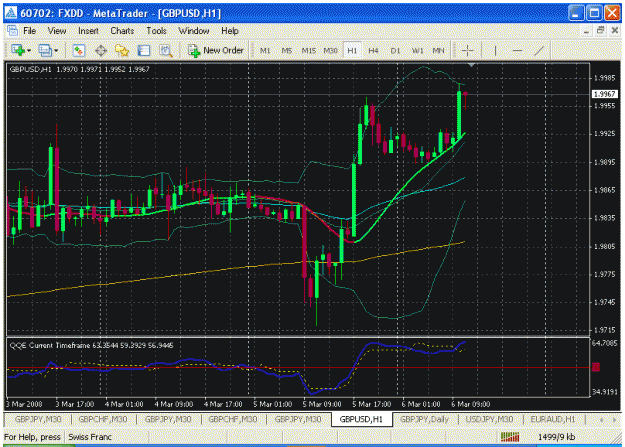
Task: Click the connection status bars icon
Action: point(510,437)
